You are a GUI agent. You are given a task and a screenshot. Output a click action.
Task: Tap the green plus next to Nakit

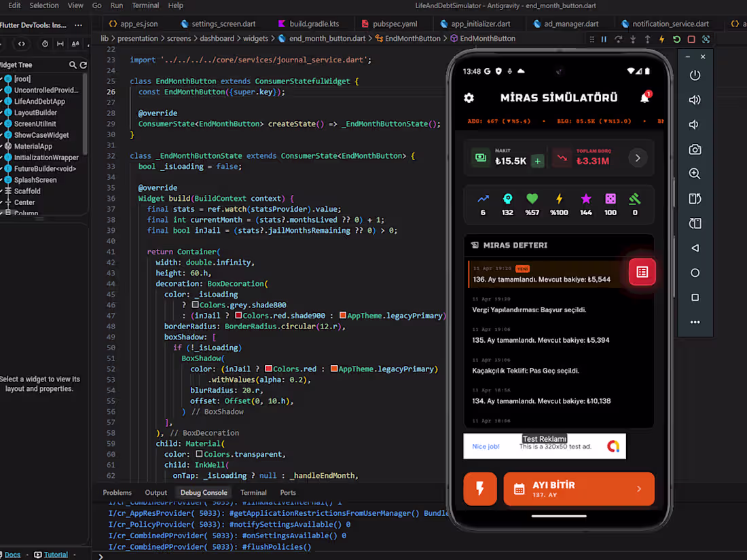coord(538,162)
